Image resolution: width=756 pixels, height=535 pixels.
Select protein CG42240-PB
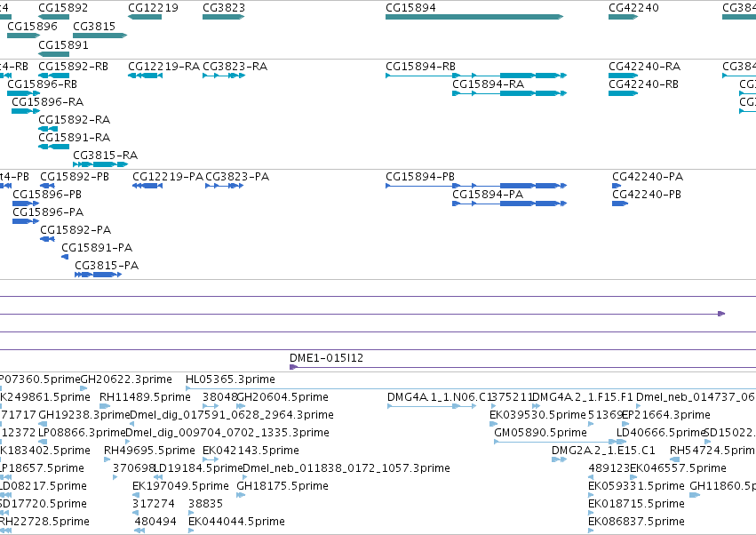tap(647, 195)
